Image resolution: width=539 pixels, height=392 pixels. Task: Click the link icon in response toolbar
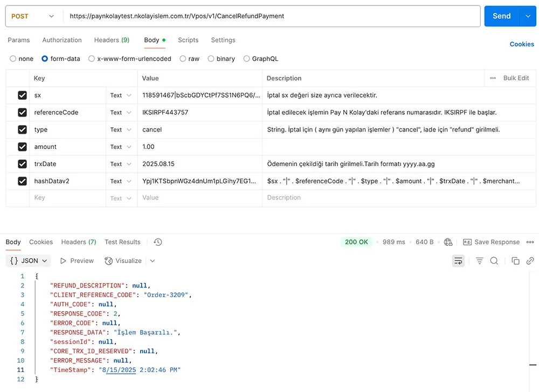click(x=530, y=261)
